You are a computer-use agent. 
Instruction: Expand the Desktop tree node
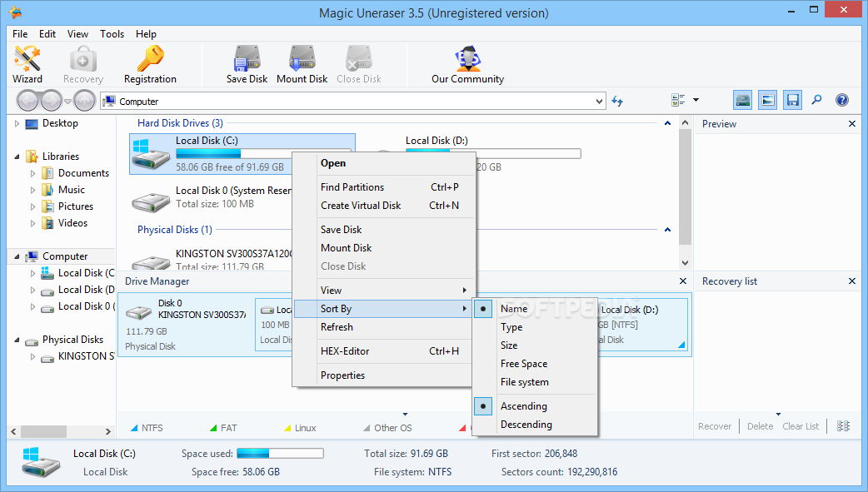tap(17, 123)
